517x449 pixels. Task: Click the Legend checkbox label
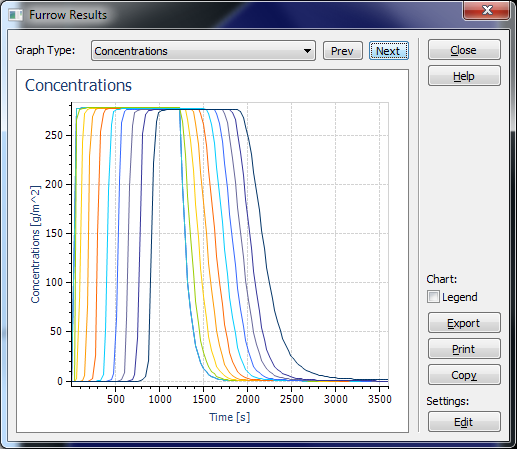[x=460, y=297]
